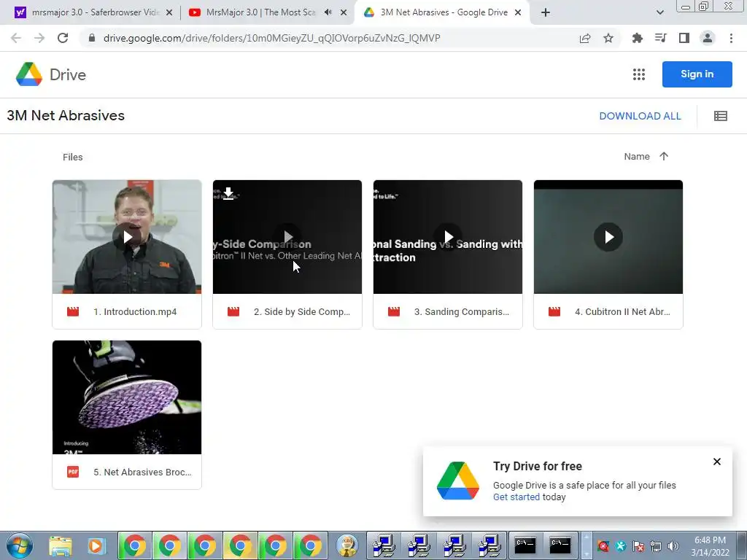The height and width of the screenshot is (560, 747).
Task: Play the Side by Side Comparison preview
Action: click(x=287, y=237)
